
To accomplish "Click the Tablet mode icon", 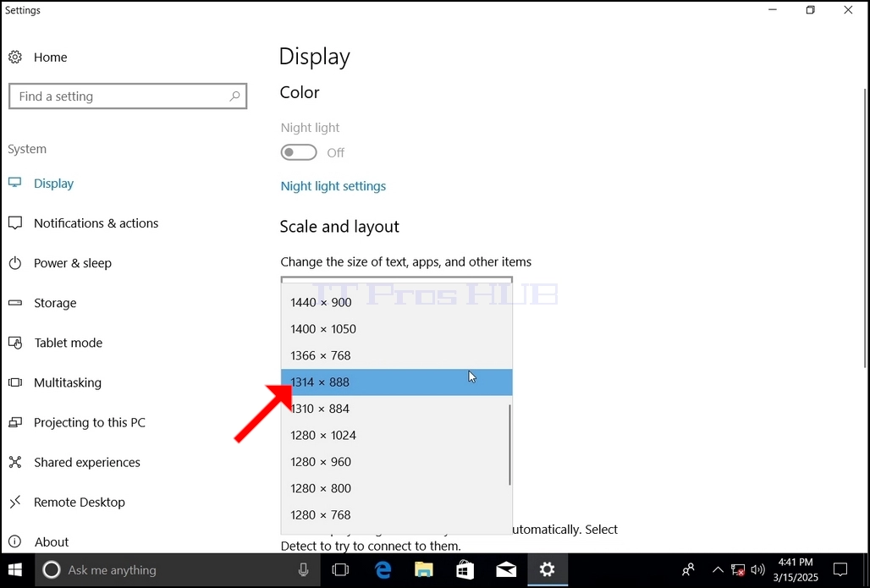I will click(15, 343).
